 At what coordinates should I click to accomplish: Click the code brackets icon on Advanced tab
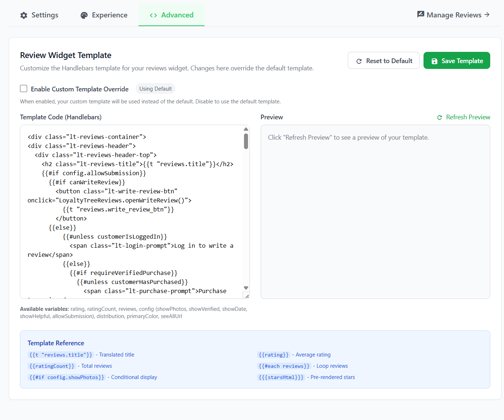pyautogui.click(x=153, y=15)
